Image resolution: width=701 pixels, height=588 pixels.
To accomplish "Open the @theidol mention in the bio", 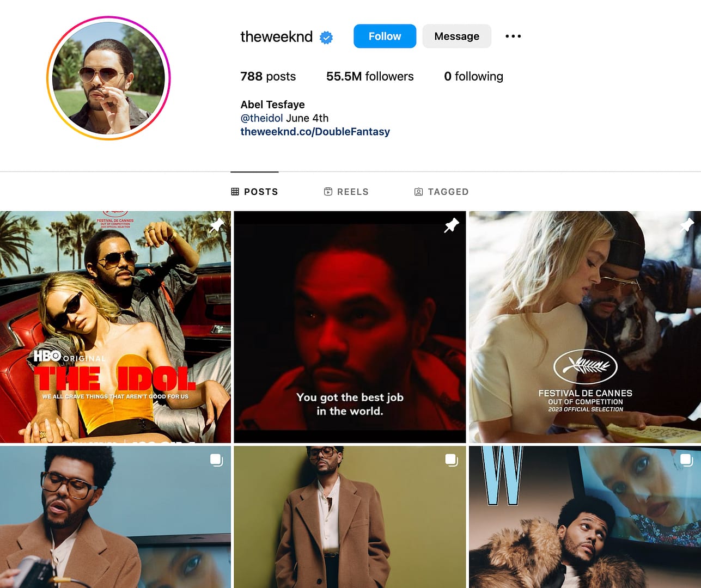I will pyautogui.click(x=261, y=118).
